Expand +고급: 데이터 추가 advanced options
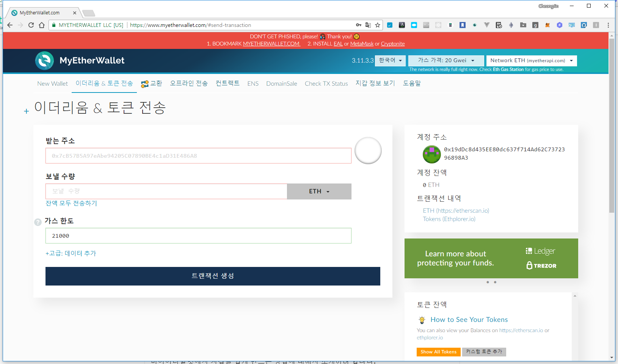 point(71,253)
